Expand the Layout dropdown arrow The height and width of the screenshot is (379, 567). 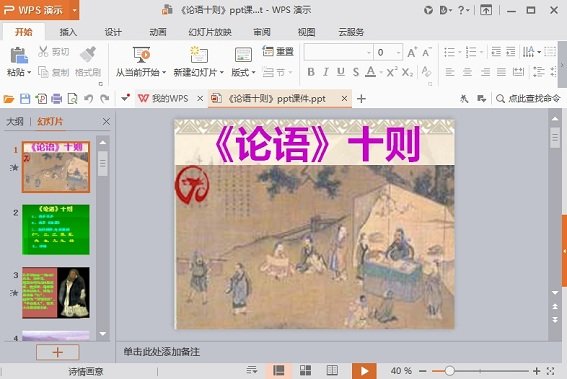253,72
